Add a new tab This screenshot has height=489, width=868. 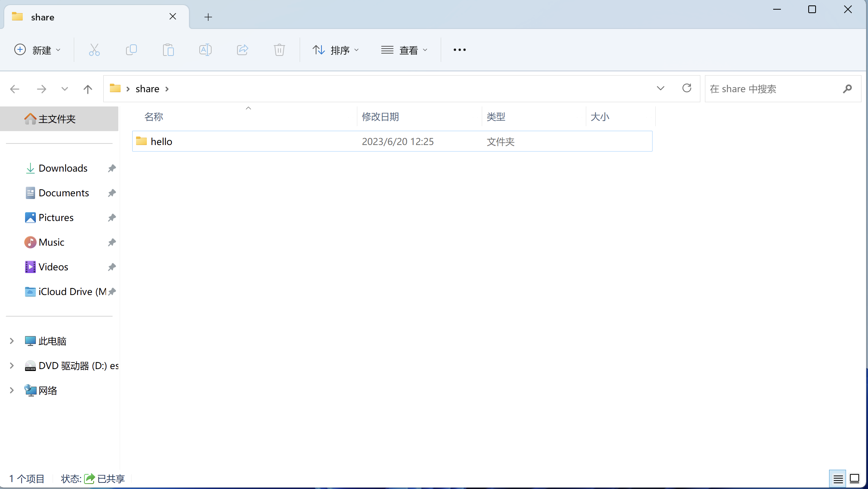[x=208, y=17]
